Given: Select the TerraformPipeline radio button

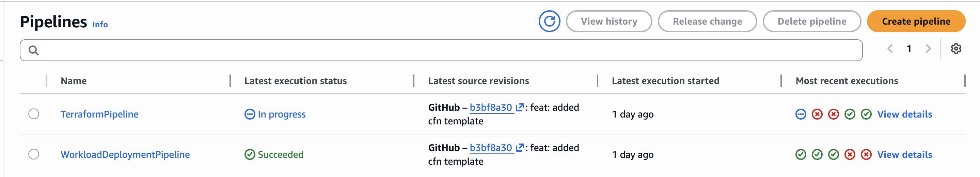Looking at the screenshot, I should click(34, 114).
